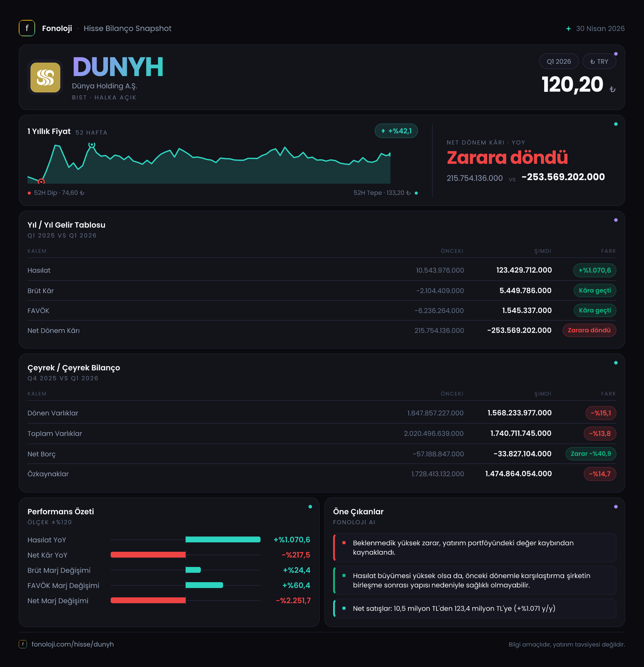Image resolution: width=644 pixels, height=667 pixels.
Task: Click the Brüt Kâr "Kâra geçti" badge
Action: [595, 290]
